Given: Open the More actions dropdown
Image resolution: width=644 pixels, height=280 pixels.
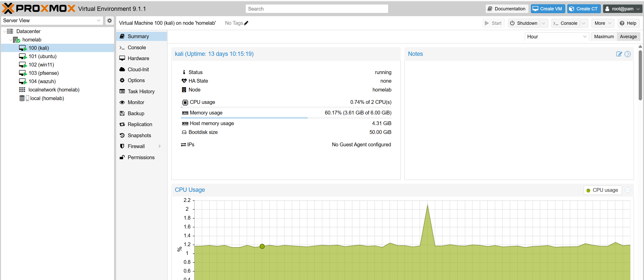Looking at the screenshot, I should click(603, 23).
